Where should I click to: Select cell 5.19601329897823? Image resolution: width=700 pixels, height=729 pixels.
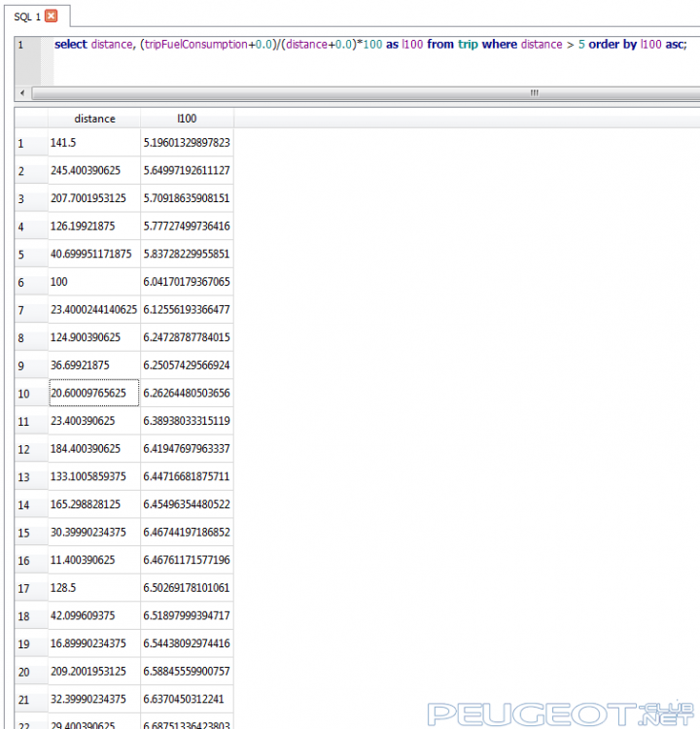tap(187, 143)
